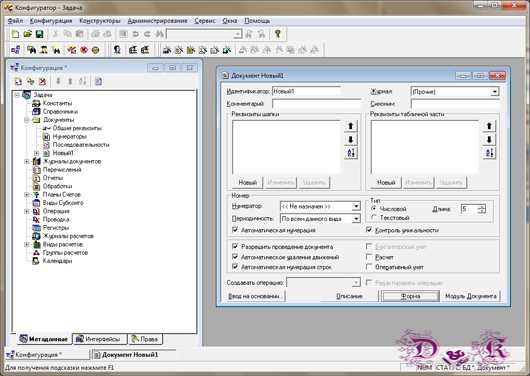Screen dimensions: 530x376
Task: Click the help question mark toolbar icon
Action: click(x=278, y=34)
